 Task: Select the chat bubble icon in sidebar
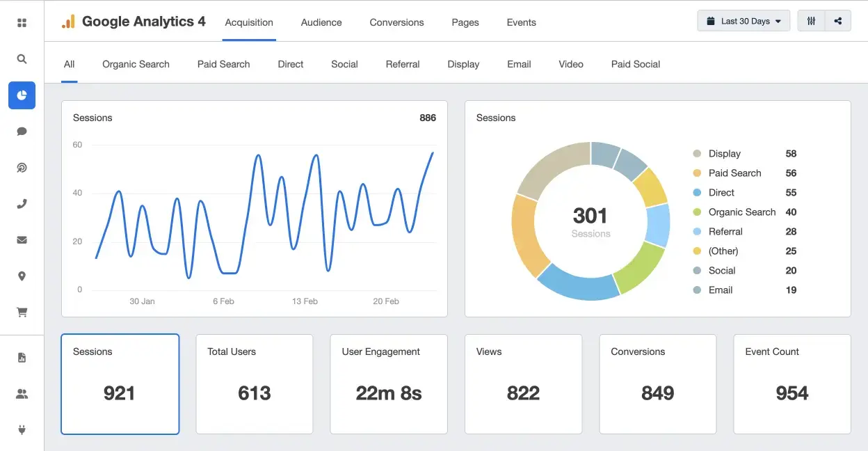point(22,131)
